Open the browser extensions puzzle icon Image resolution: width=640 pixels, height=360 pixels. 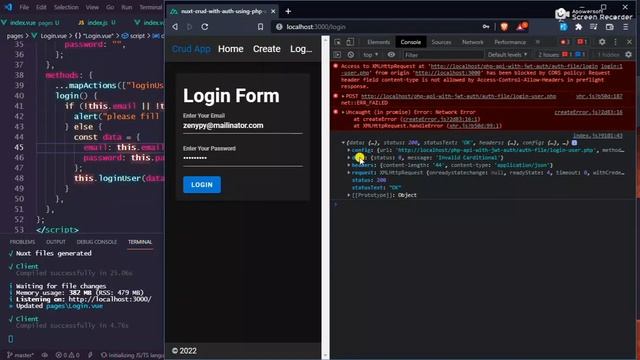pos(578,27)
